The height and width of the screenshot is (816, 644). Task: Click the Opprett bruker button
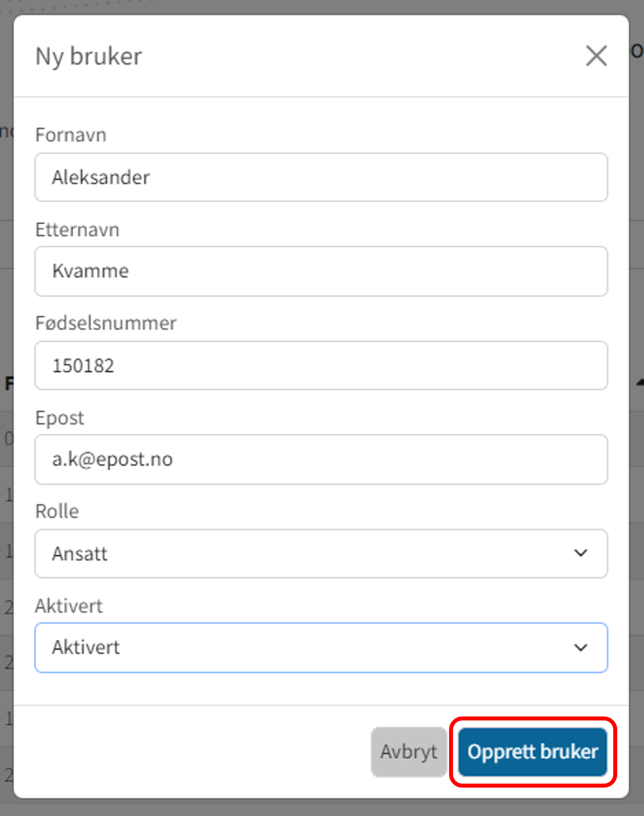(533, 752)
